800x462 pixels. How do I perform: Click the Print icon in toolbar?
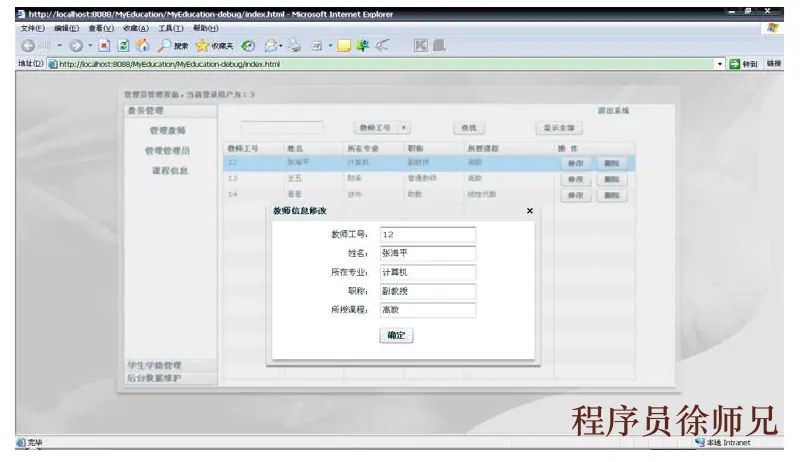(x=295, y=46)
